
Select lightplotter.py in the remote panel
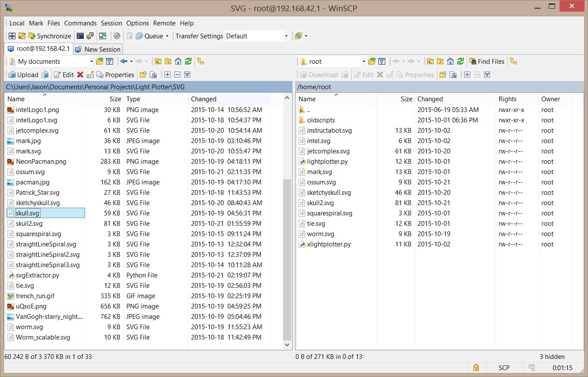(x=327, y=162)
